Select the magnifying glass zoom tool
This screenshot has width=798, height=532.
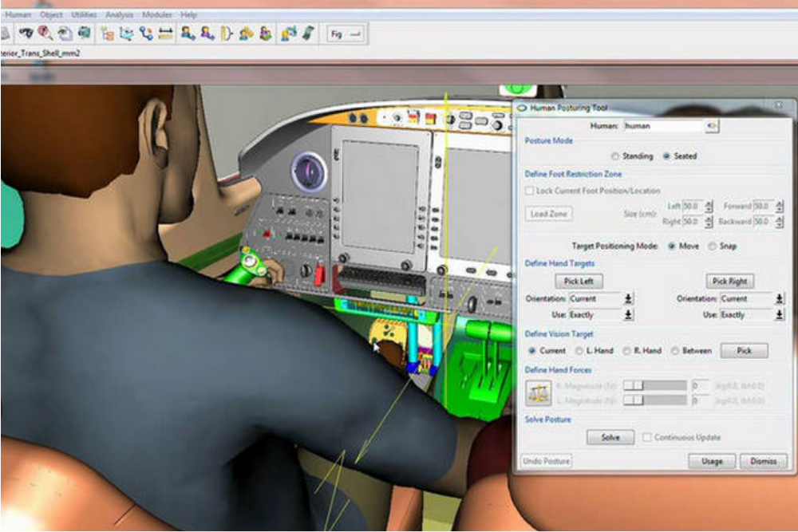(45, 33)
